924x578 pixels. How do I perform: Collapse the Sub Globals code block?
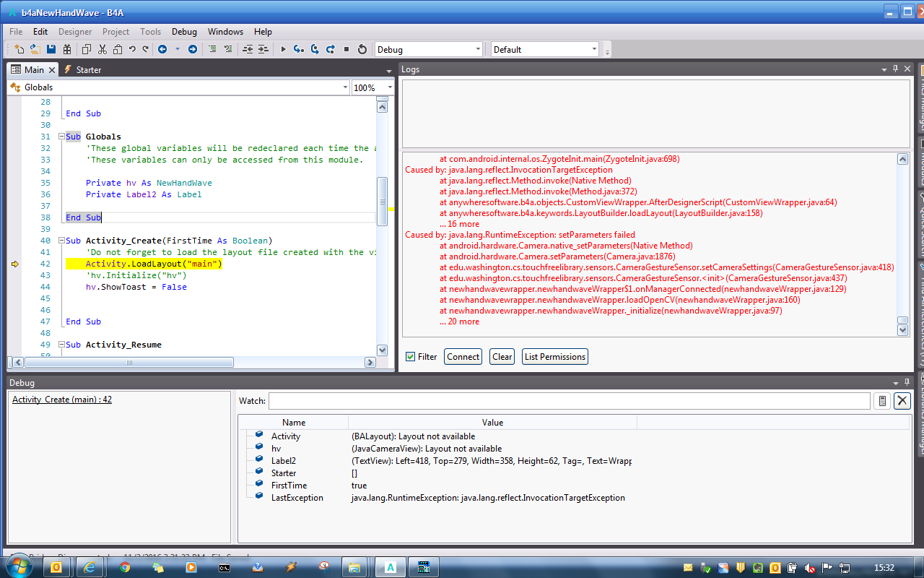point(61,137)
